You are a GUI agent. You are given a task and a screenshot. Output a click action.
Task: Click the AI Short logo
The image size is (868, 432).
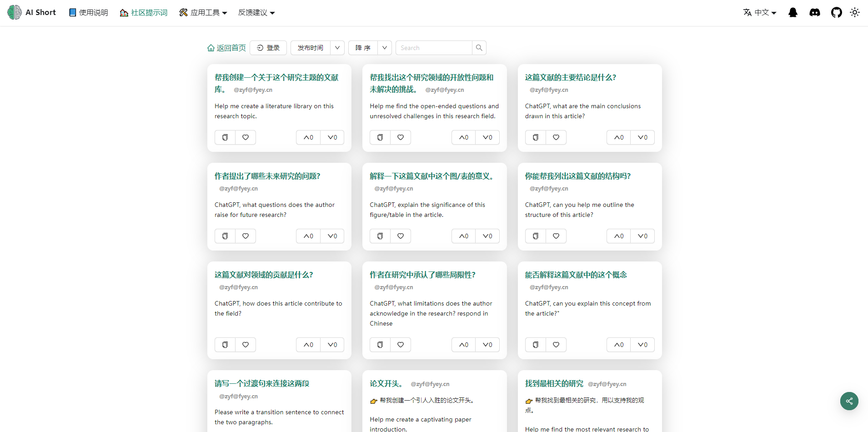coord(32,13)
